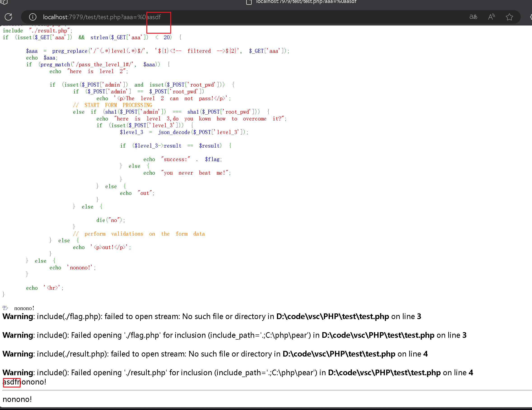Click the die("no") statement

coord(111,220)
